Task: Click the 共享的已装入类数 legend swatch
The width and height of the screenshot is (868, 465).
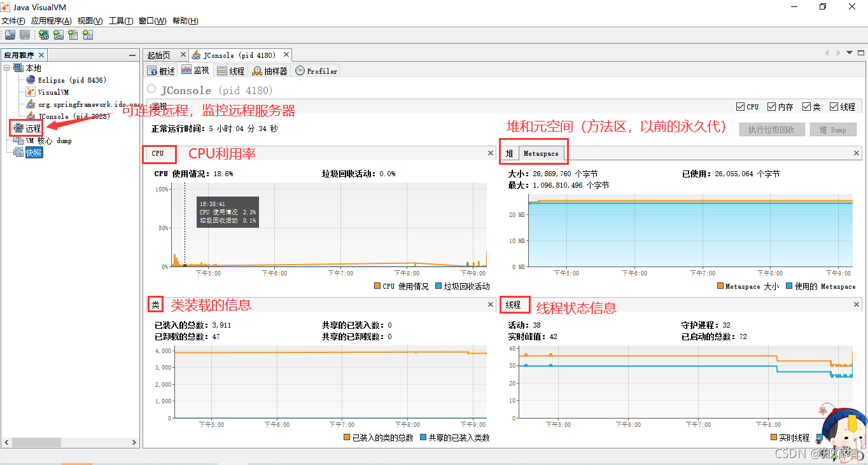Action: point(423,438)
